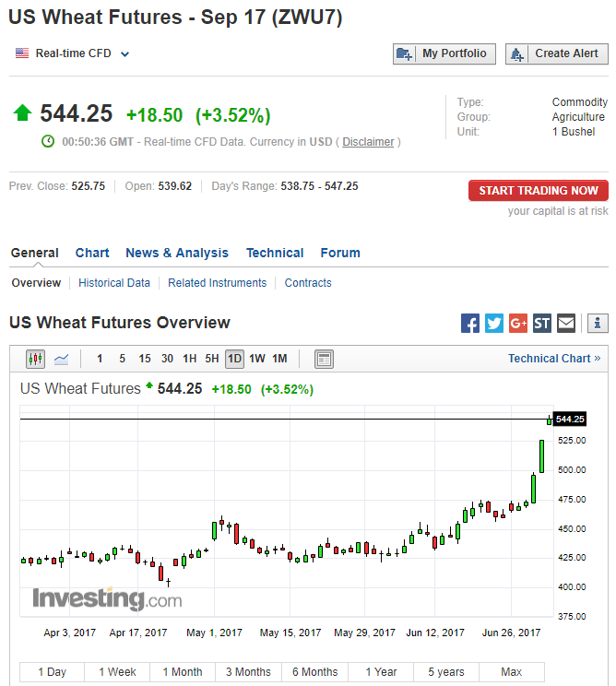The image size is (616, 686).
Task: Share on Facebook icon
Action: (470, 323)
